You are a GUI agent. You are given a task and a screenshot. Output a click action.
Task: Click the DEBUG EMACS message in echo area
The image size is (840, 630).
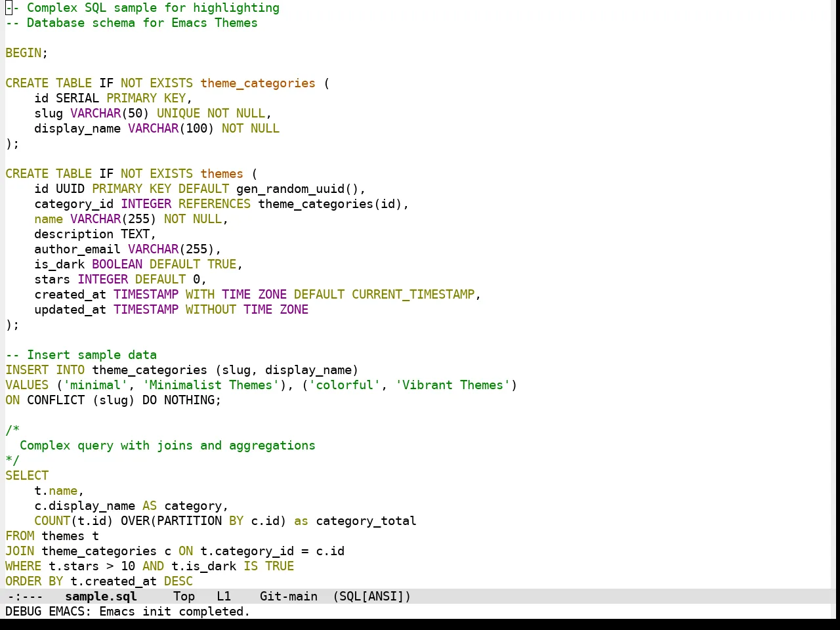(x=128, y=612)
